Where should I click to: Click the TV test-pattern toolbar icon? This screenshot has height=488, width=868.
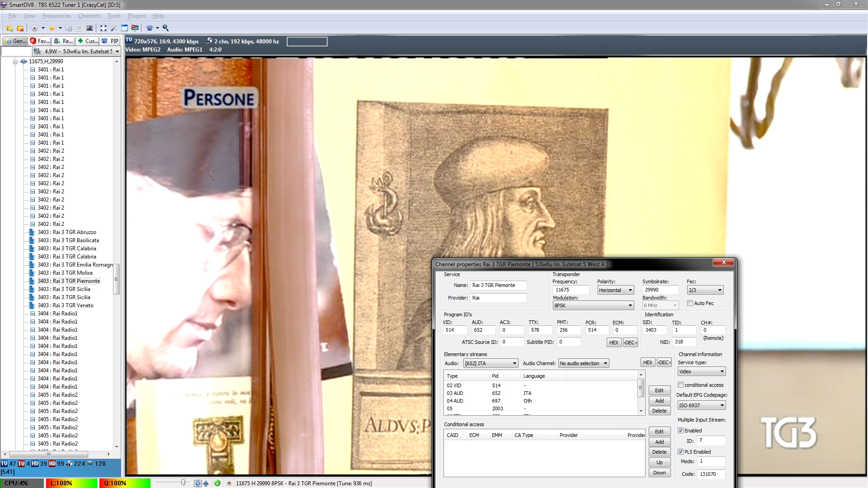(x=90, y=28)
